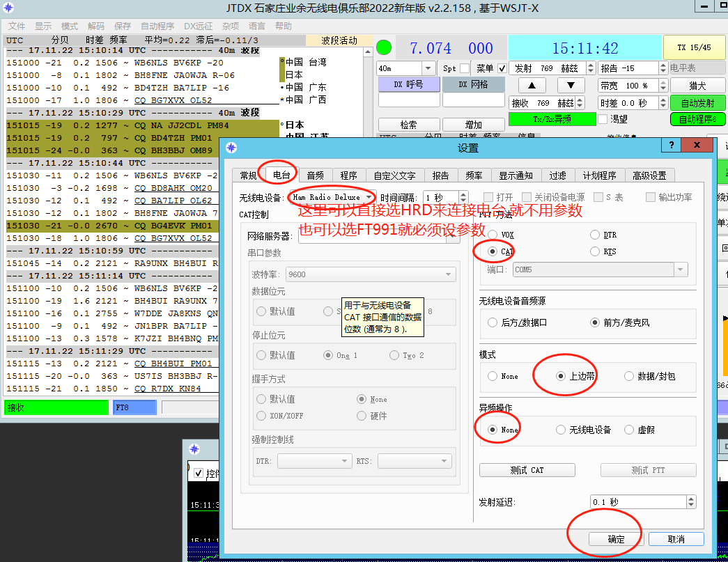
Task: Choose the RTS PTT method radio button
Action: (595, 251)
